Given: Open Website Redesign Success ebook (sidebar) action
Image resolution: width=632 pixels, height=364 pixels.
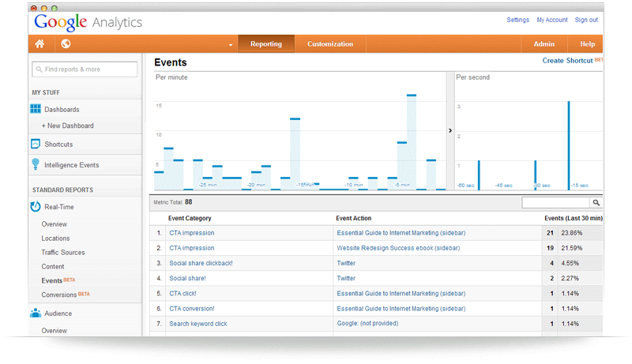Looking at the screenshot, I should coord(398,248).
